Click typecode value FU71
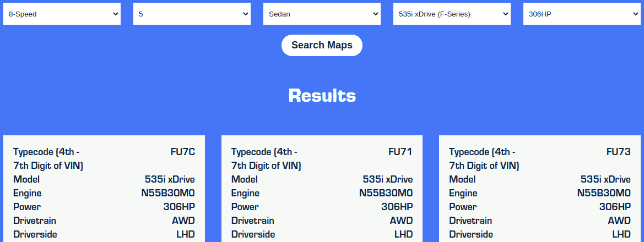 coord(401,152)
